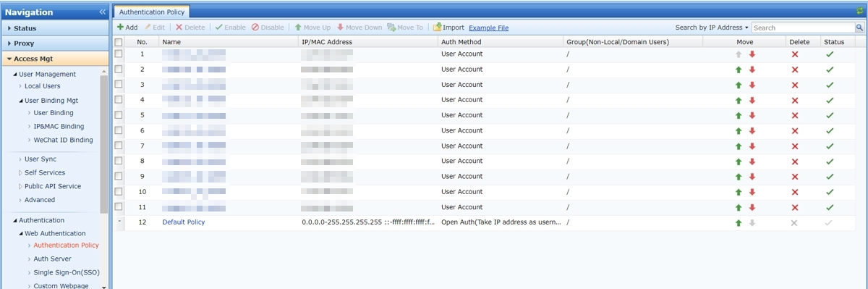Delete policy row 1 with red X
This screenshot has width=868, height=289.
(x=795, y=54)
